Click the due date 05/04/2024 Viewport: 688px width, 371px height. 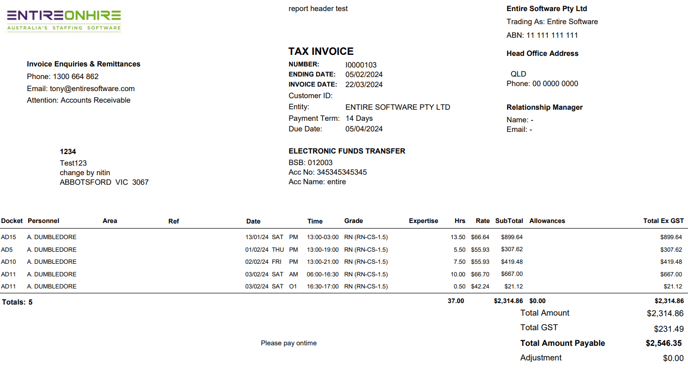pos(364,129)
